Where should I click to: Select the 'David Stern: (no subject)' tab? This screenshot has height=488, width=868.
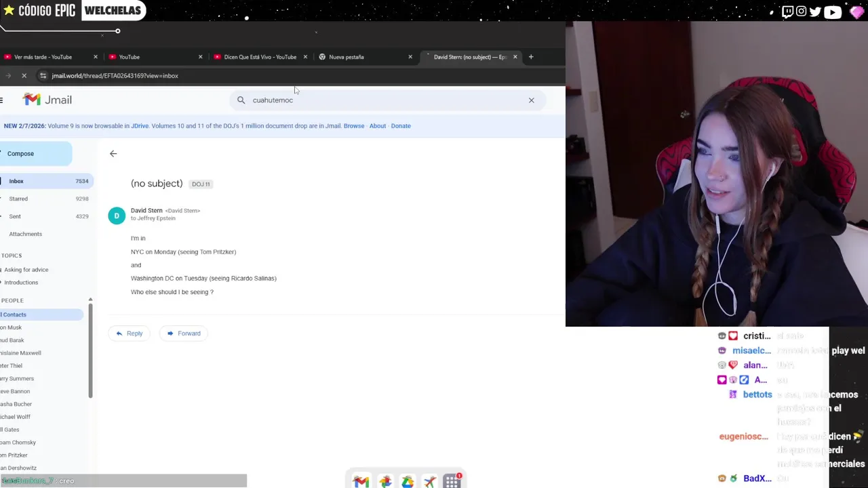(x=470, y=57)
